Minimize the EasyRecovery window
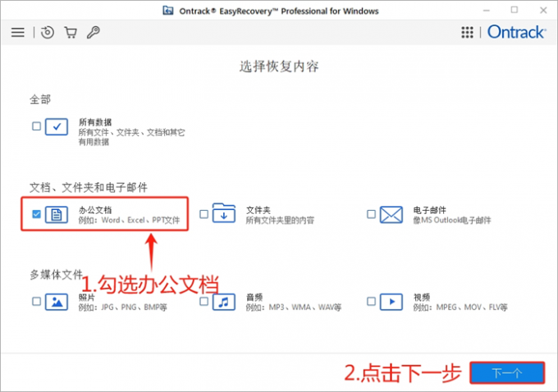 click(x=487, y=11)
